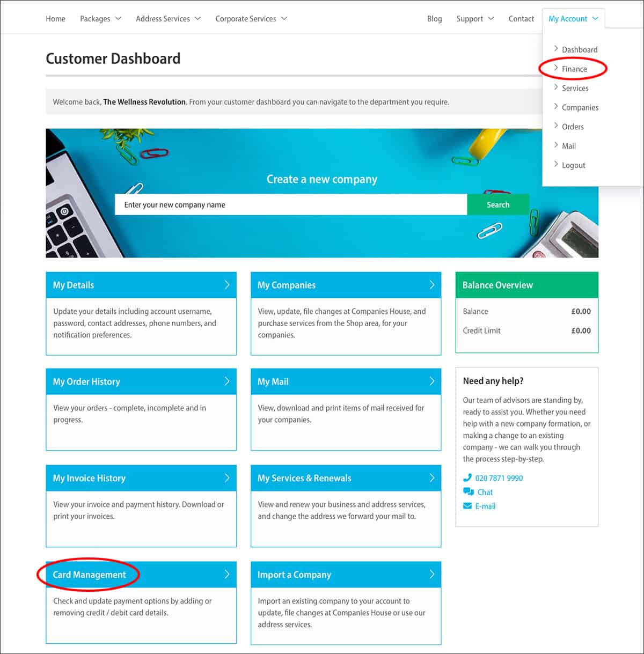The image size is (644, 654).
Task: Click the arrow icon on My Mail card
Action: (432, 381)
